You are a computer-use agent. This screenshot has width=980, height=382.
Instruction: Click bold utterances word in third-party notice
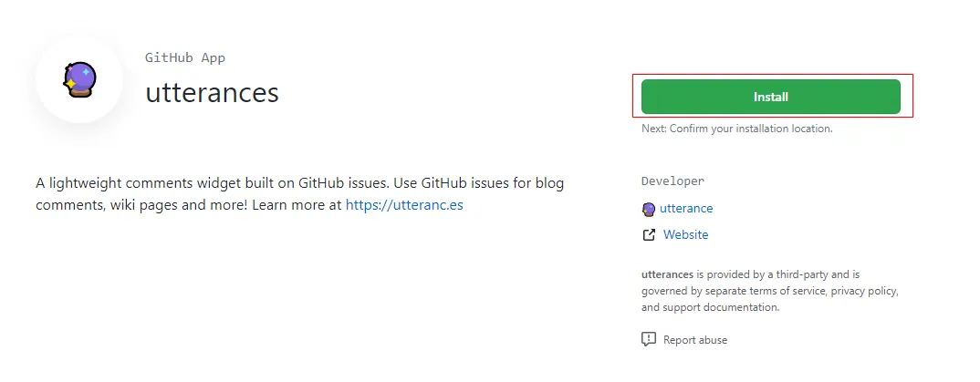(x=667, y=274)
